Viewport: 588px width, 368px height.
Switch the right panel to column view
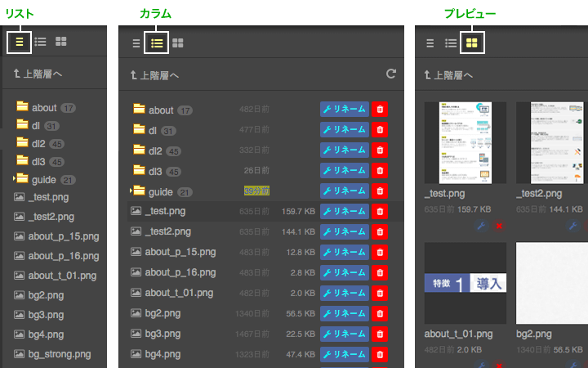click(451, 43)
